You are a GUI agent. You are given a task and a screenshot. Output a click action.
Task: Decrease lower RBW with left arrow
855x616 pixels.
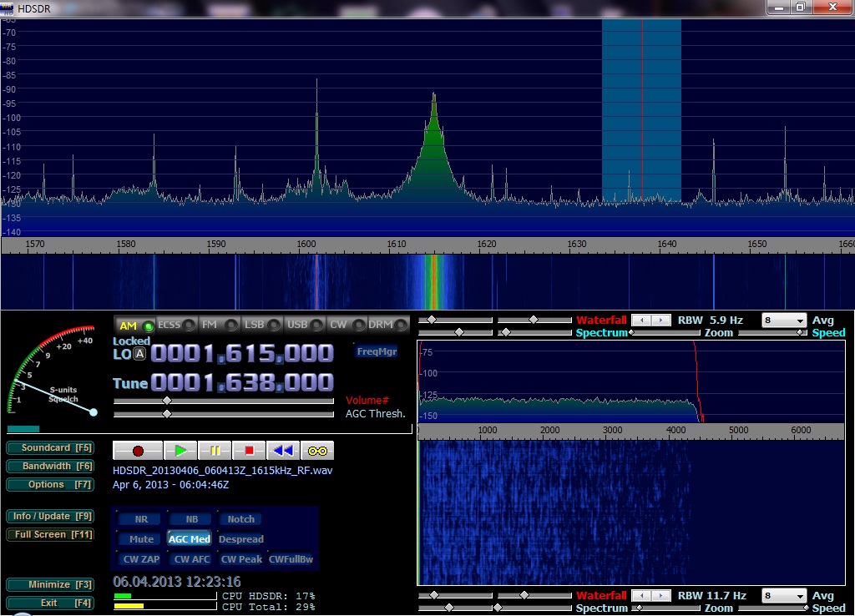pos(641,595)
